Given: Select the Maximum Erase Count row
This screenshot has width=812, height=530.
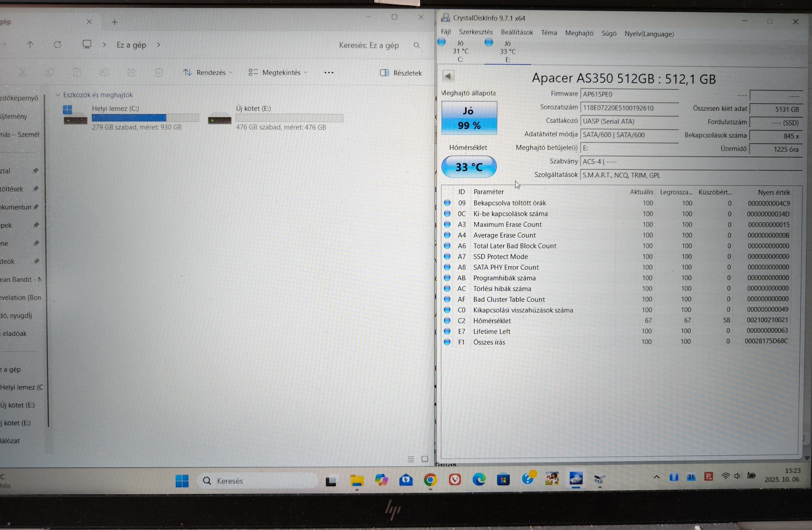Looking at the screenshot, I should click(x=617, y=224).
